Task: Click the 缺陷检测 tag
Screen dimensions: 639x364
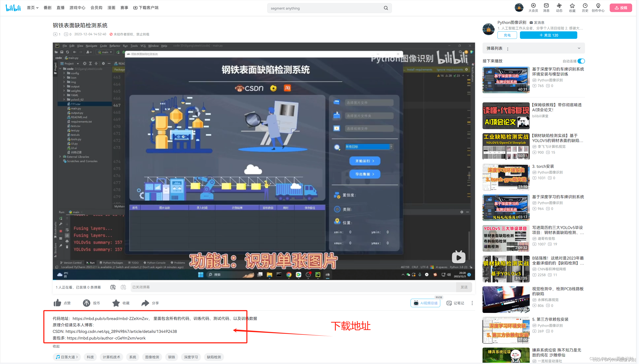Action: pyautogui.click(x=214, y=357)
